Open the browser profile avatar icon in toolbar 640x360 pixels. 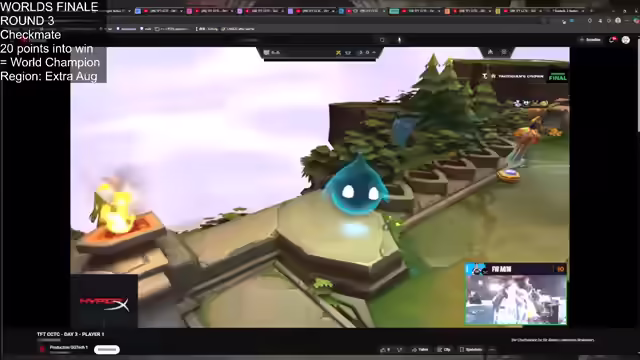pos(618,20)
